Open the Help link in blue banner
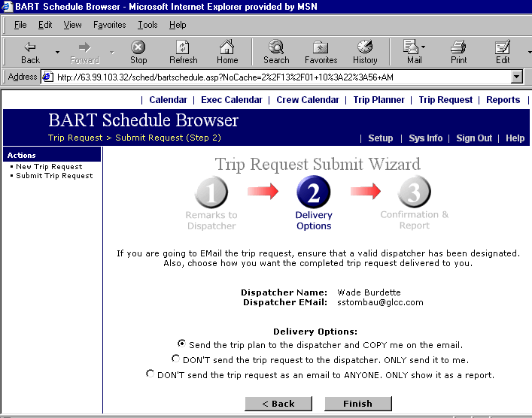The image size is (532, 418). (x=515, y=138)
